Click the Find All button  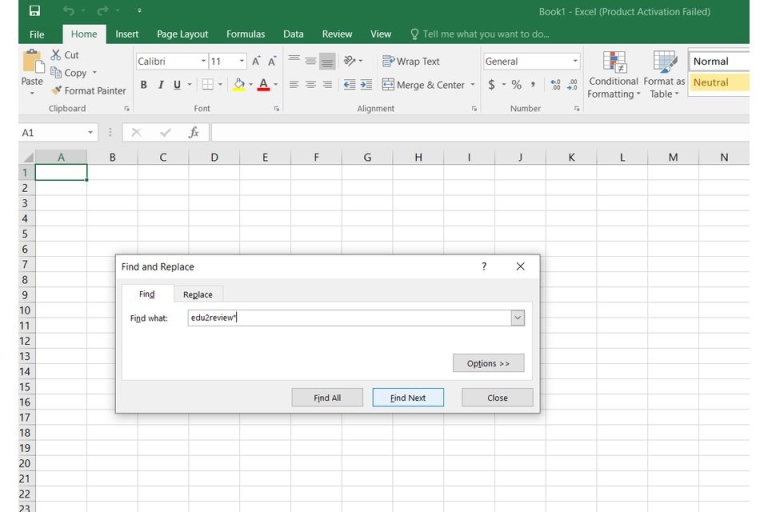point(327,397)
